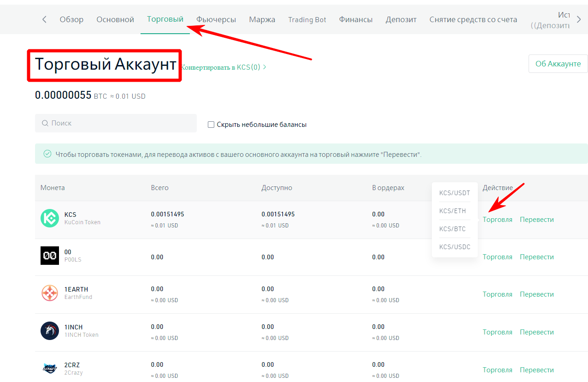Select KCS/USDT pair from the dropdown
The image size is (588, 382).
[x=454, y=193]
